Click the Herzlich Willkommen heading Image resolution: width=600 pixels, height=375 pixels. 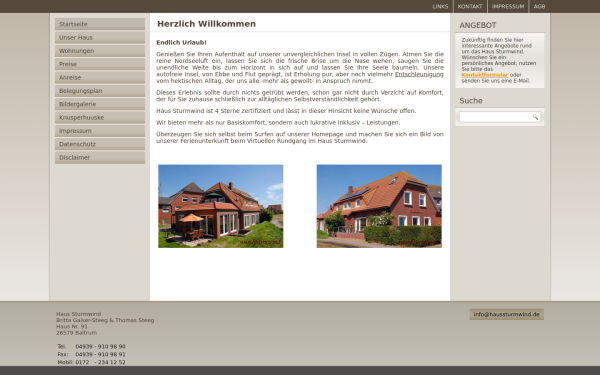coord(206,24)
